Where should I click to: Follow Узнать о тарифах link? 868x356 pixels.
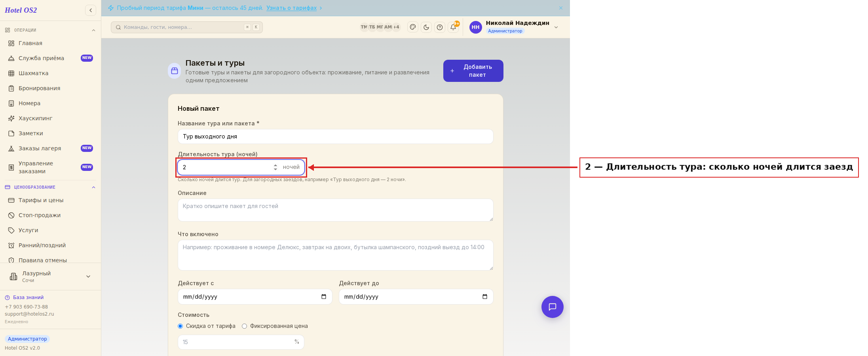coord(291,8)
